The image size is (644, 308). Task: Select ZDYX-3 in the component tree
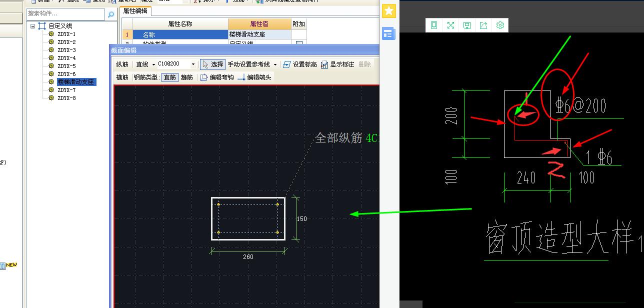coord(66,50)
